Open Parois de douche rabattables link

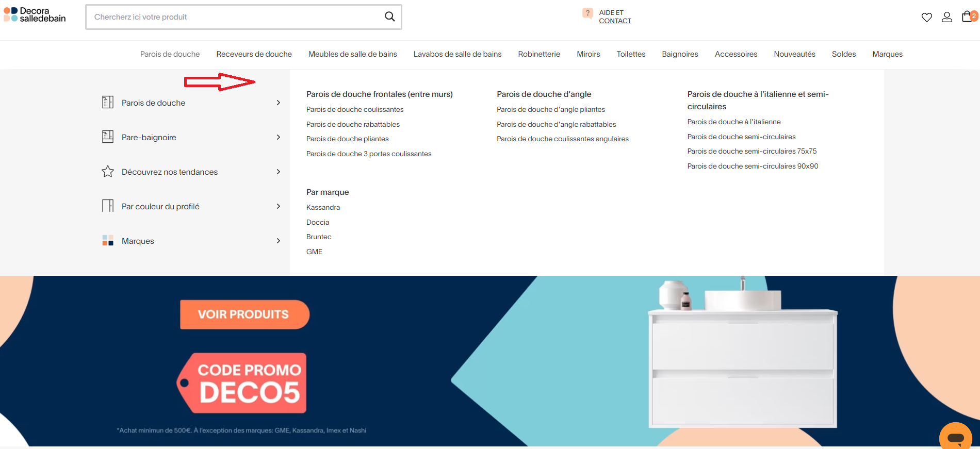[353, 124]
